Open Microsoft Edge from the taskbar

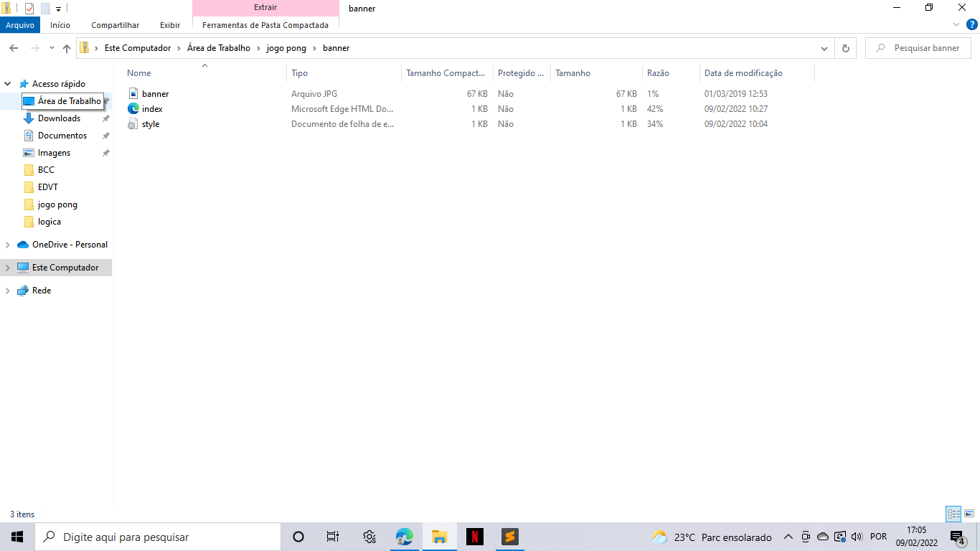tap(405, 537)
